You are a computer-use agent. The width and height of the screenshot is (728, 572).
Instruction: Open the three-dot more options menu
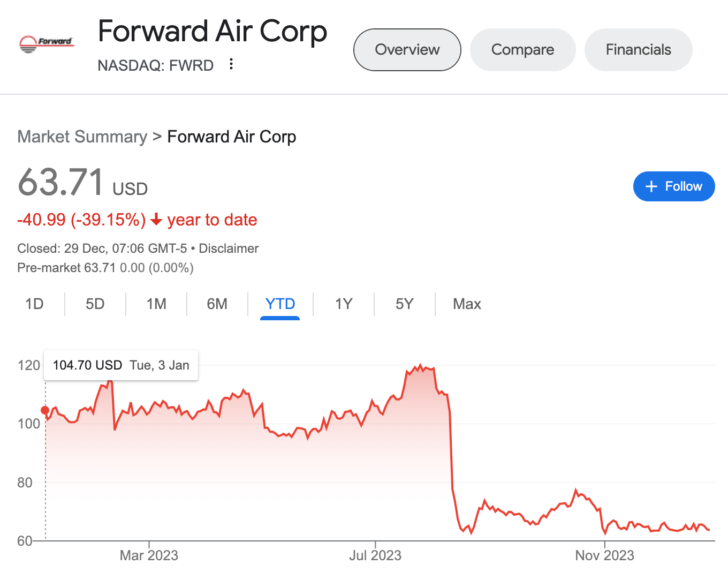click(x=231, y=64)
